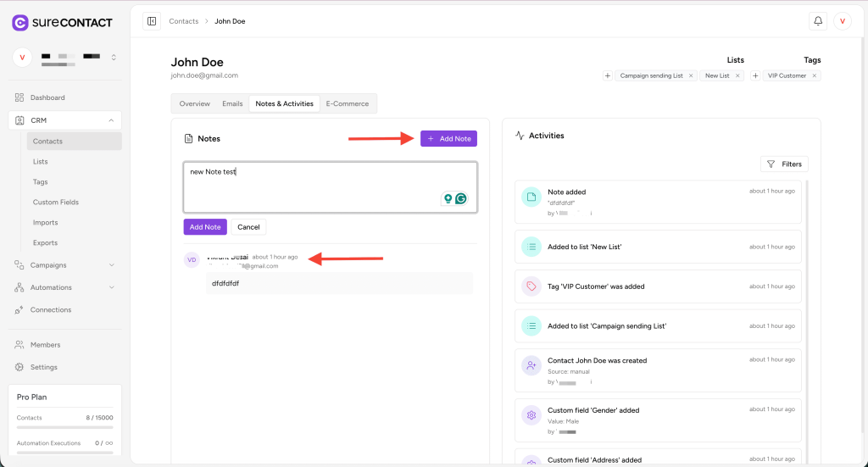This screenshot has height=467, width=868.
Task: Open the activities Filters button
Action: (x=784, y=164)
